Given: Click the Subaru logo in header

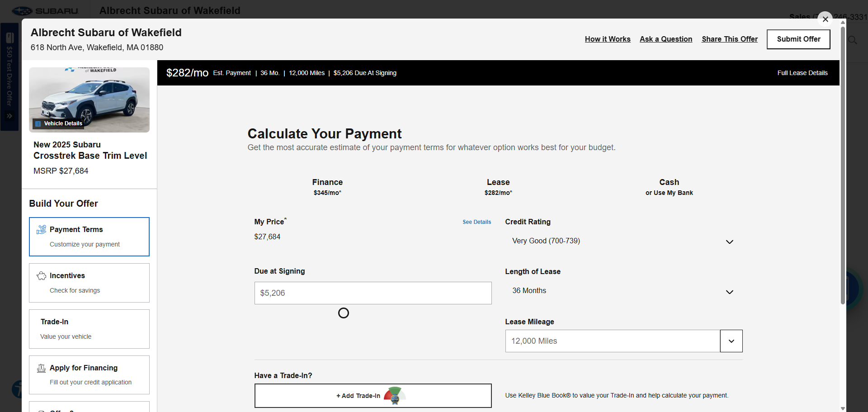Looking at the screenshot, I should click(x=45, y=10).
